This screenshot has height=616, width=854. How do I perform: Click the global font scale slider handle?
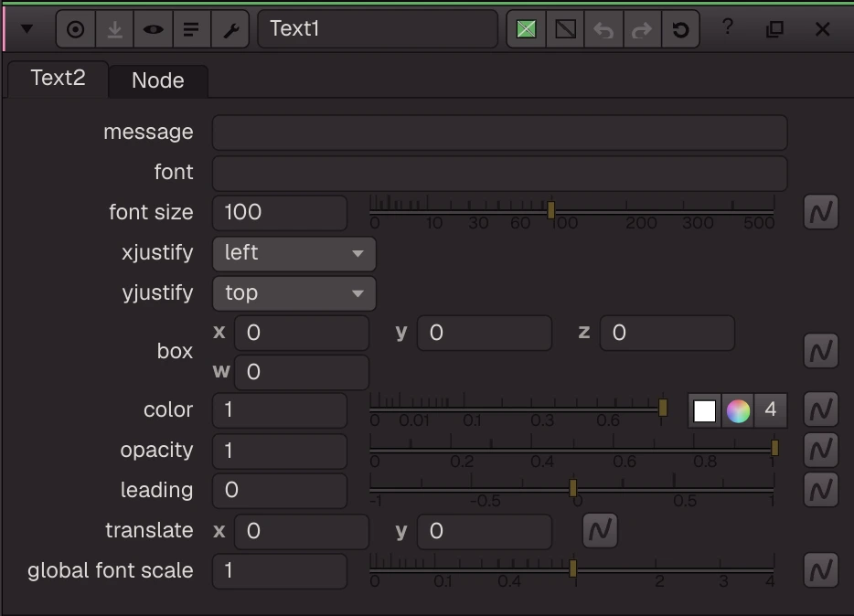[x=573, y=568]
